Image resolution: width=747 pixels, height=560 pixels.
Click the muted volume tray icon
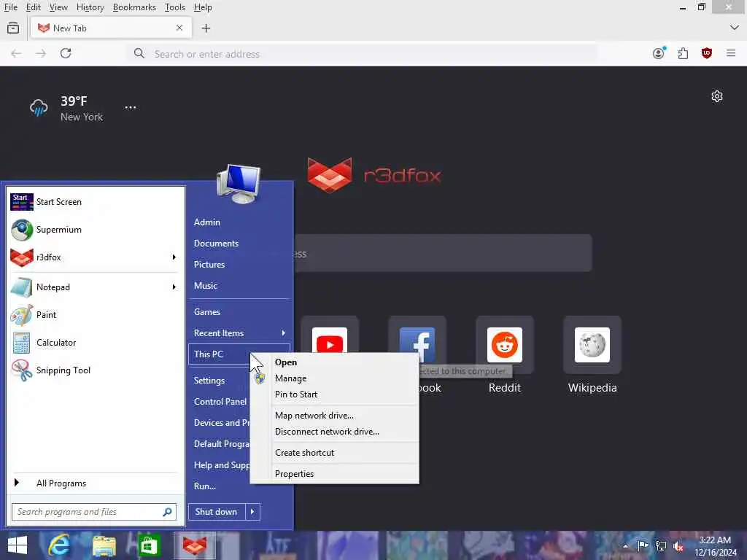tap(678, 545)
